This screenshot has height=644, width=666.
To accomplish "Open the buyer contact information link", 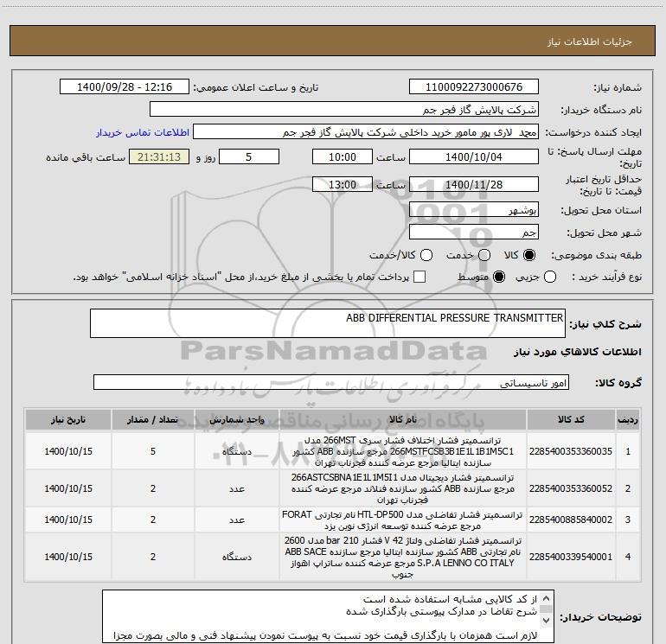I will tap(143, 132).
